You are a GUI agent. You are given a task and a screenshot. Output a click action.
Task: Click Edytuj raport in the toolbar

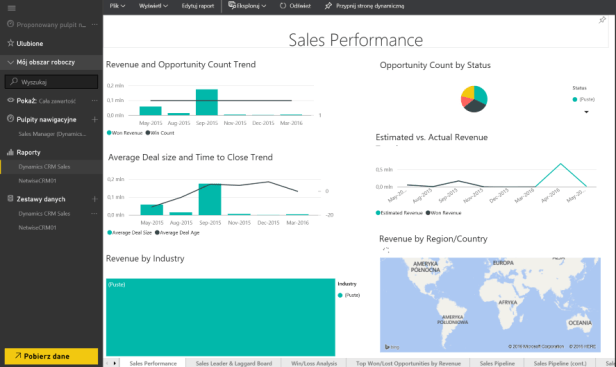click(198, 6)
